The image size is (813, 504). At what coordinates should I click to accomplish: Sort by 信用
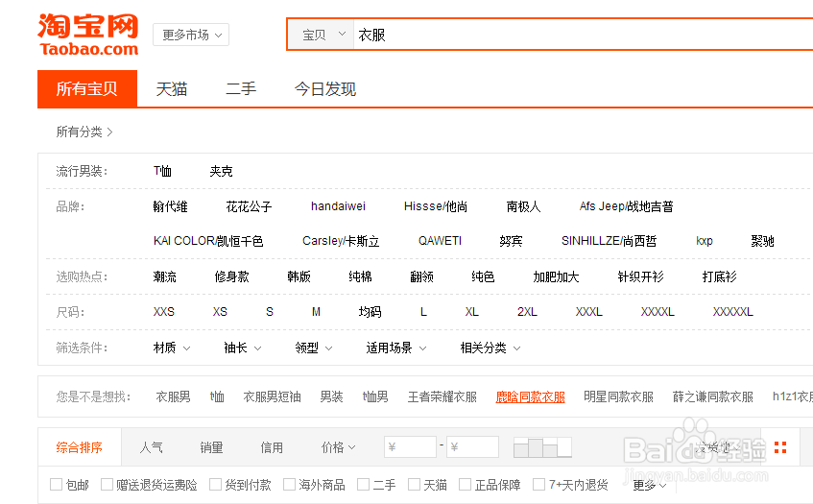coord(272,447)
